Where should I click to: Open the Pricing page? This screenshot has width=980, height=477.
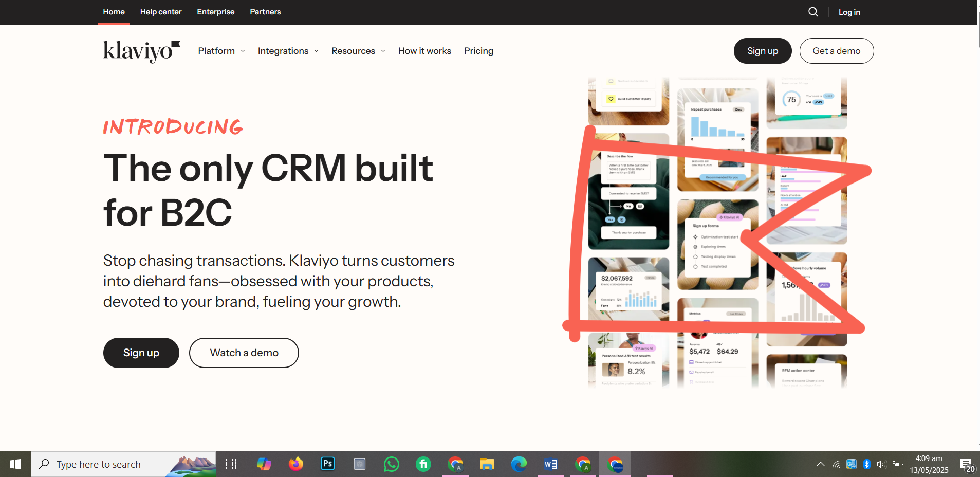click(478, 51)
